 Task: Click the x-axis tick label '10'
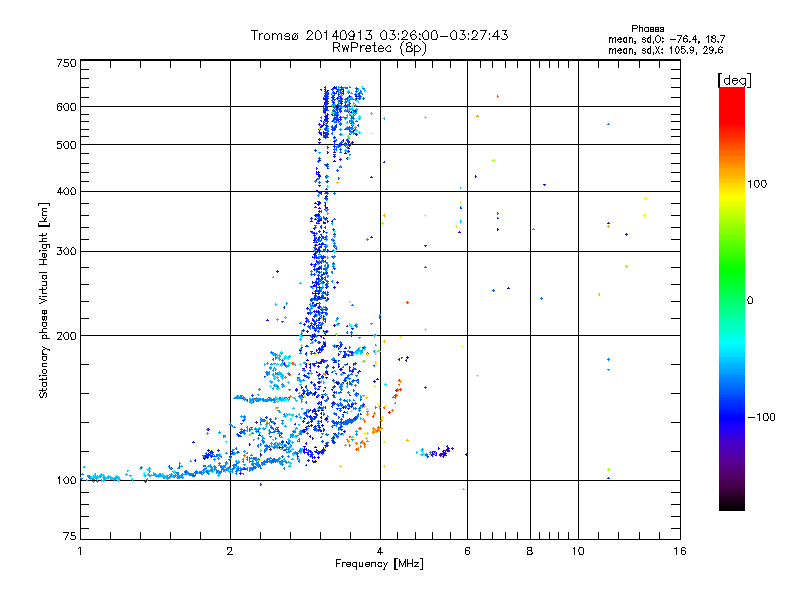[x=578, y=551]
